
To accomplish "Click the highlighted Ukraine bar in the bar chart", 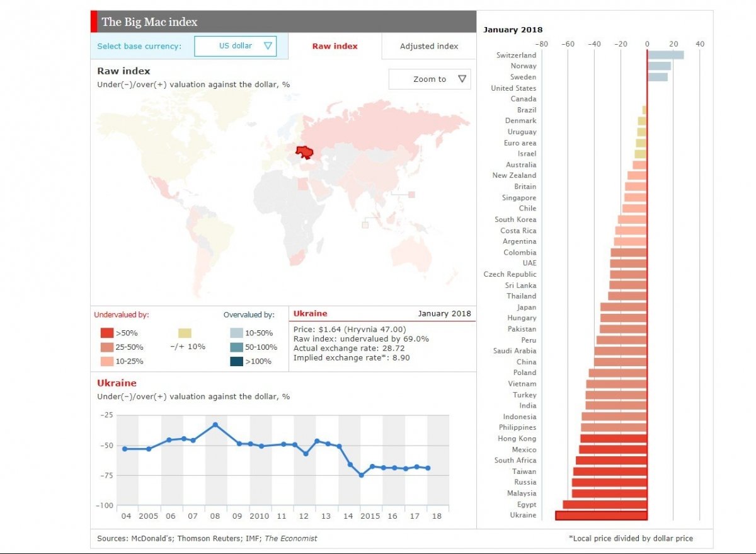I will (x=601, y=515).
